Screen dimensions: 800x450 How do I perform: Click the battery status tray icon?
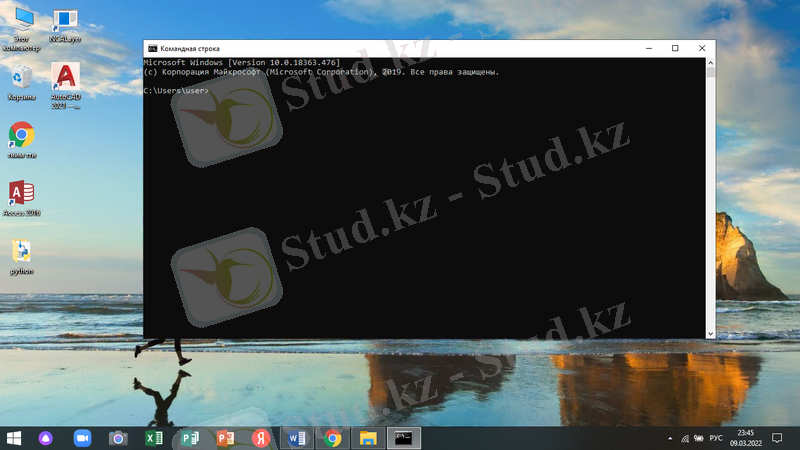click(699, 438)
